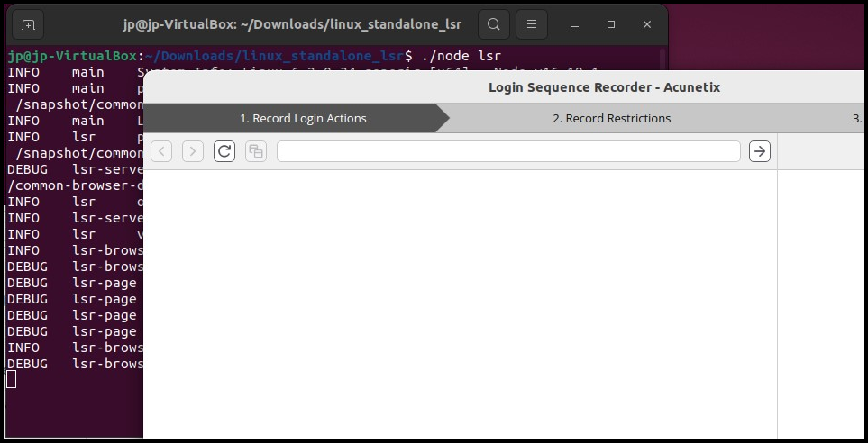
Task: Click the '/common-browser-d' terminal line
Action: [76, 185]
